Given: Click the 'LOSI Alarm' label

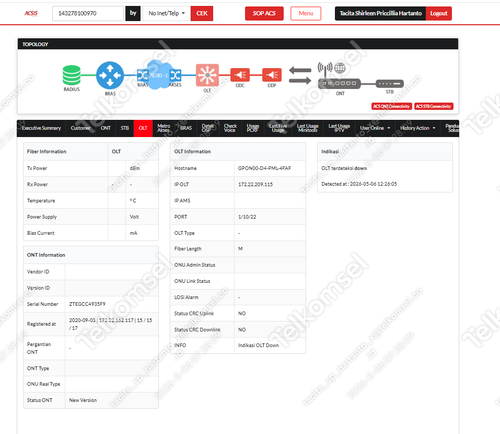Looking at the screenshot, I should coord(186,297).
